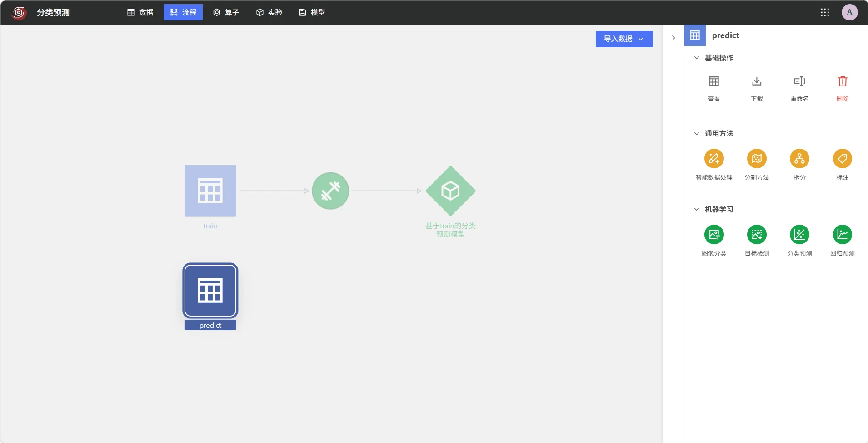The image size is (868, 443).
Task: Select the training operator circle node
Action: [x=330, y=191]
